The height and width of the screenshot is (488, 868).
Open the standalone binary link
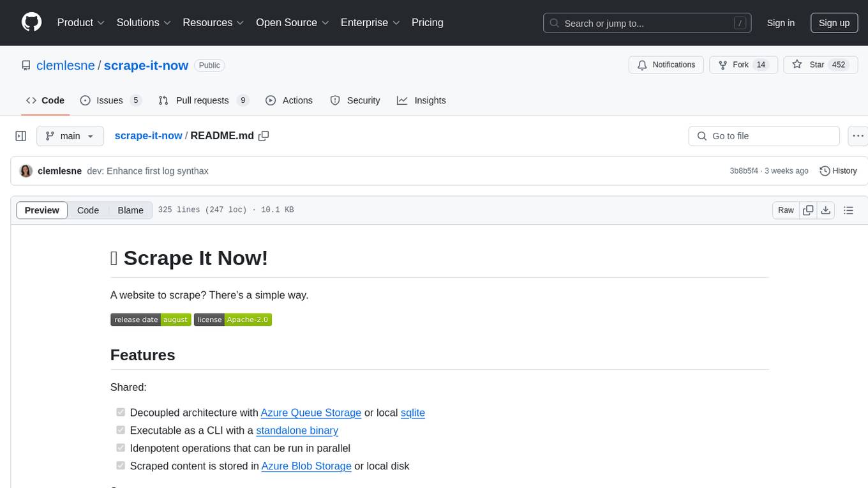click(x=297, y=431)
